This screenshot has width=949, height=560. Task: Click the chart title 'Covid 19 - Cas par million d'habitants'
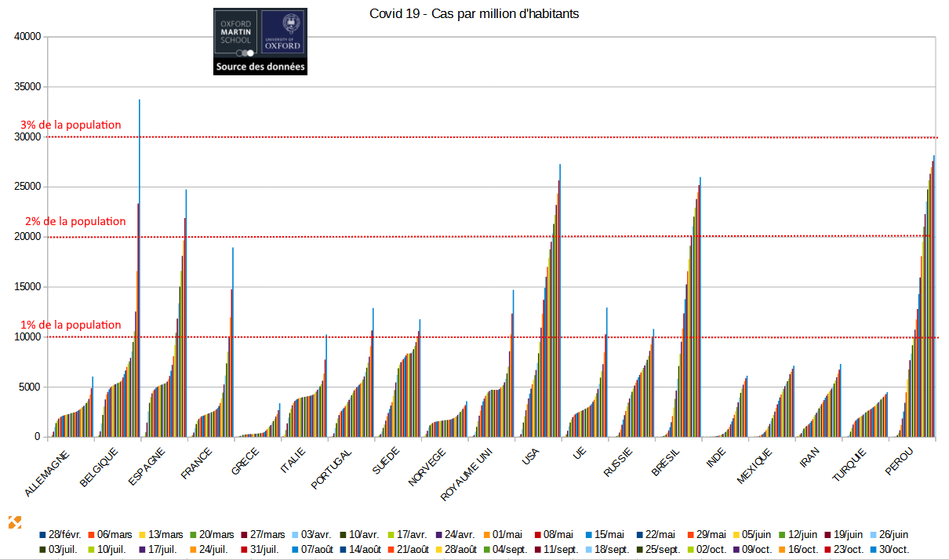tap(474, 14)
